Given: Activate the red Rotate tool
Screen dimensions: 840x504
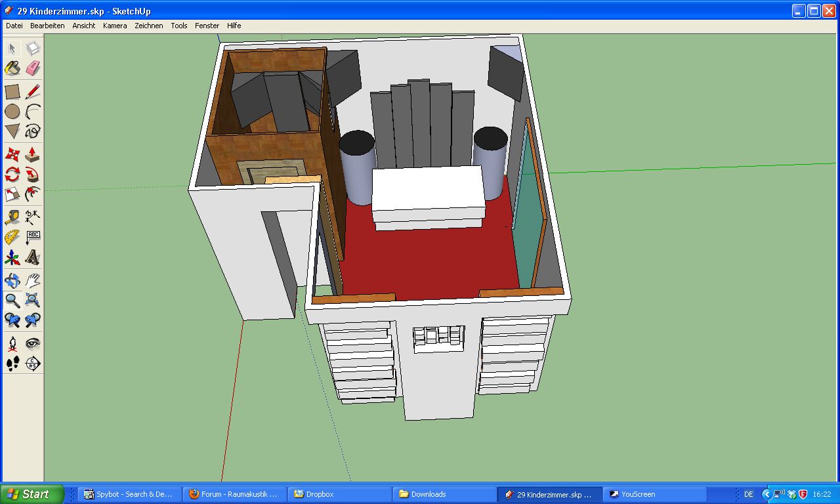Looking at the screenshot, I should coord(12,175).
